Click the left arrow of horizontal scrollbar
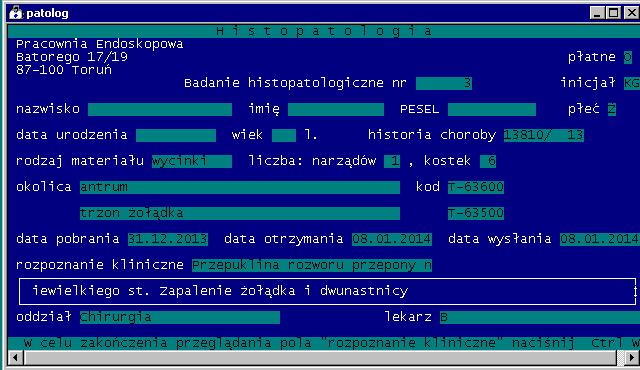Screen dimensions: 640x370 15,358
